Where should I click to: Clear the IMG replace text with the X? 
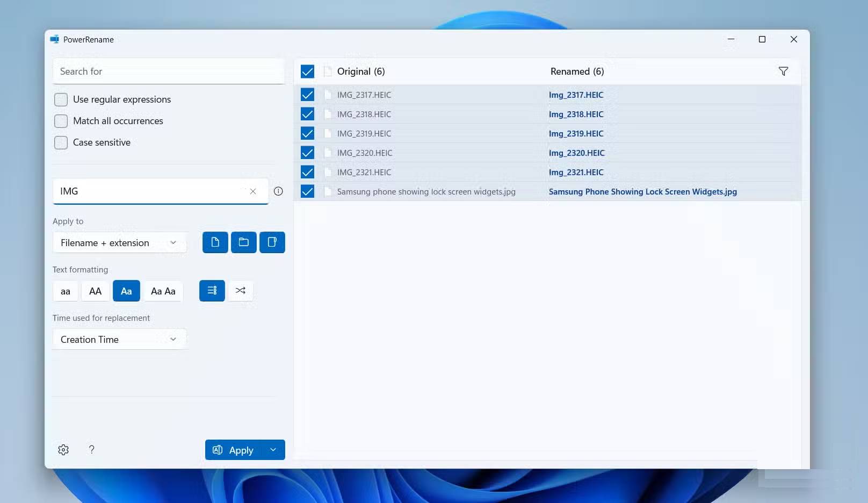253,192
